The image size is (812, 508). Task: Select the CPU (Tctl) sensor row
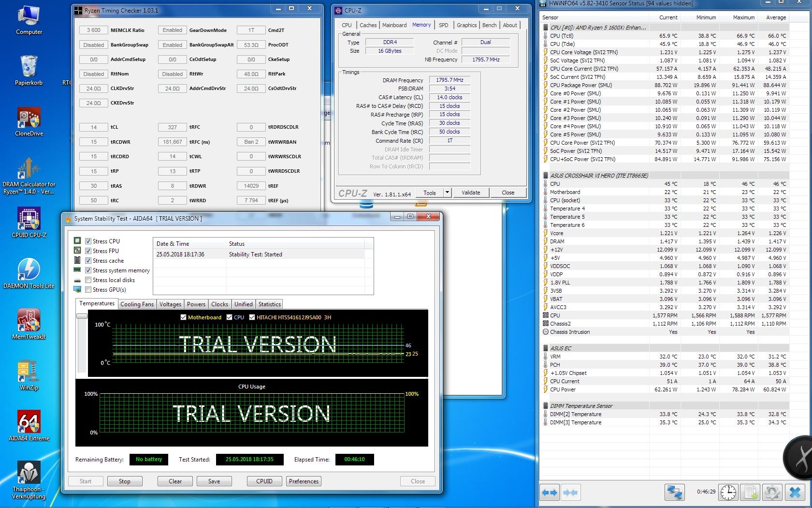(x=665, y=36)
